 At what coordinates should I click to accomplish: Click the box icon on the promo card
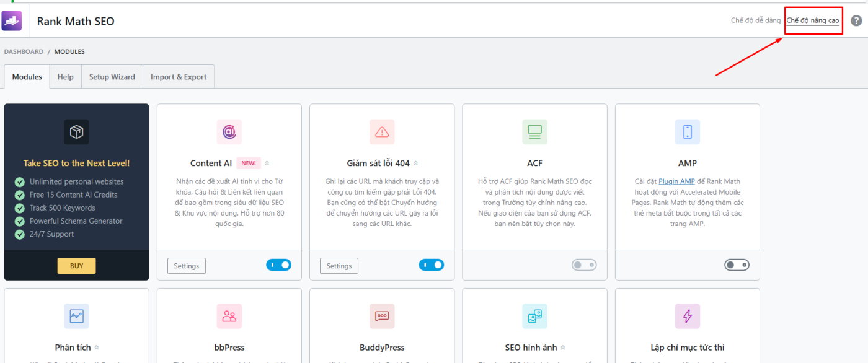76,132
